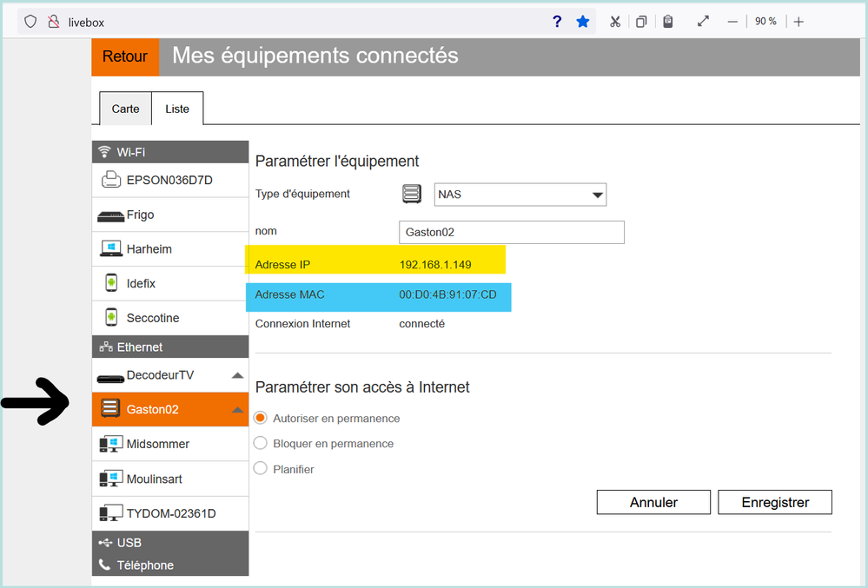Bookmark page with the star icon
This screenshot has width=868, height=588.
583,22
